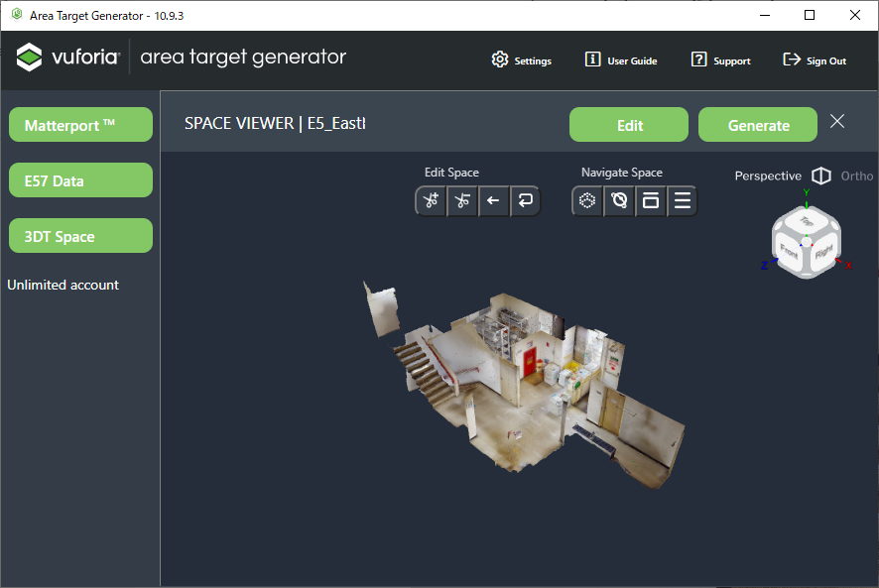
Task: Open the three-line Navigate Space menu icon
Action: [x=683, y=201]
